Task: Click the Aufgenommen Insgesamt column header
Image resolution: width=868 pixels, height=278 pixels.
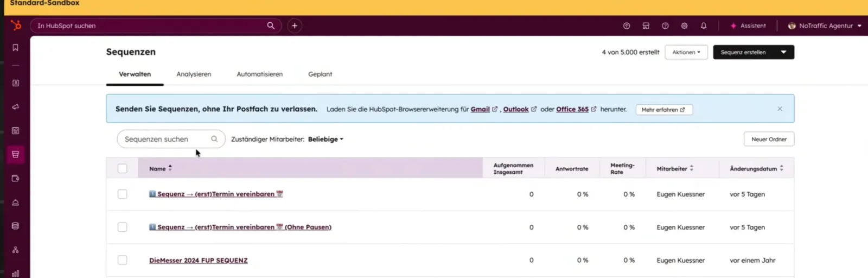Action: 513,168
